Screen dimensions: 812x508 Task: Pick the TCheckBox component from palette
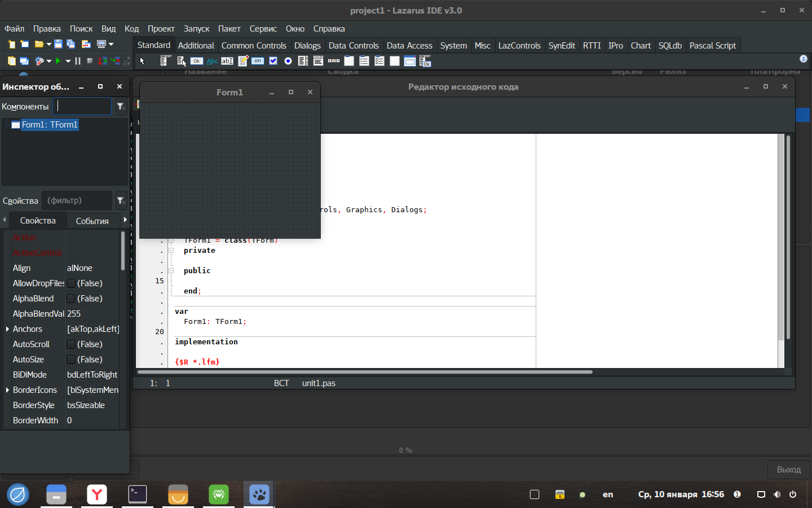273,61
